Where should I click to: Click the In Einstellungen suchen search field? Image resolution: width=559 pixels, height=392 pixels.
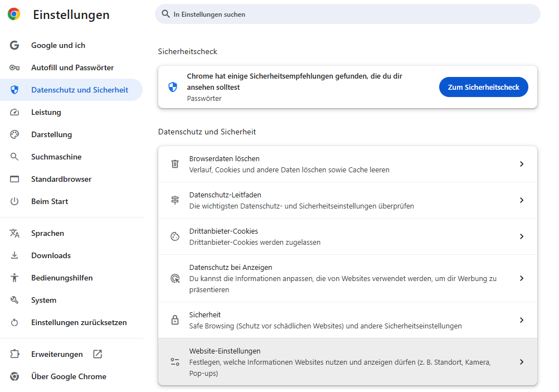(x=347, y=14)
